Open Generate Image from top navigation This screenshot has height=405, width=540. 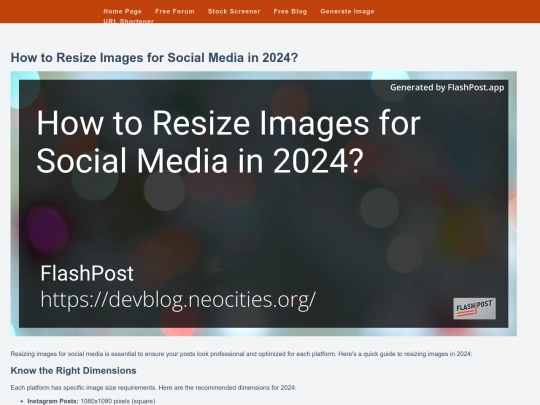coord(347,11)
